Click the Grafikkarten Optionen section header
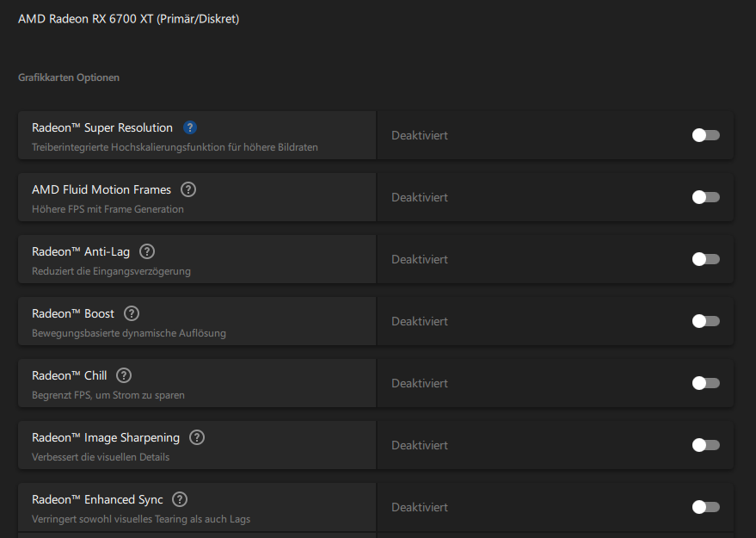The width and height of the screenshot is (756, 538). point(69,77)
